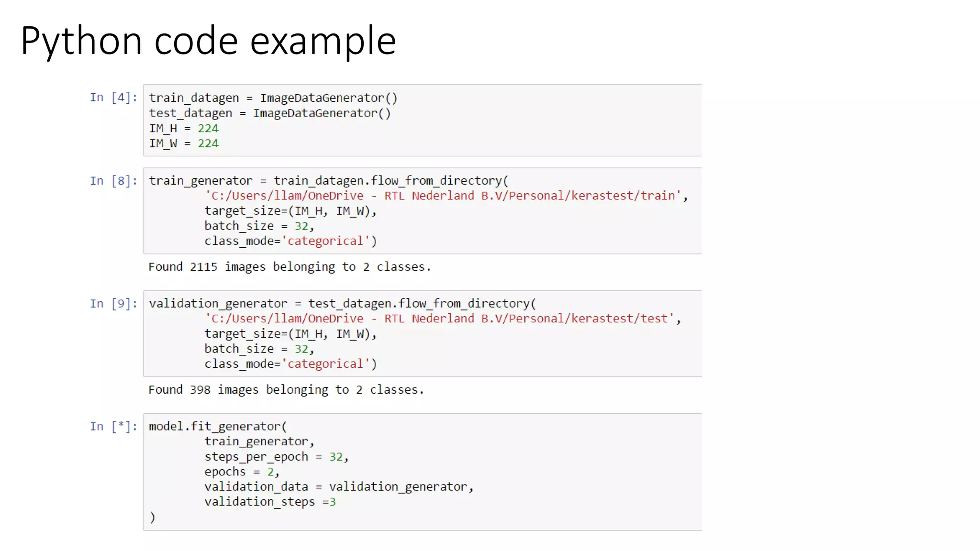Click the validation_data = validation_generator line

tap(338, 487)
